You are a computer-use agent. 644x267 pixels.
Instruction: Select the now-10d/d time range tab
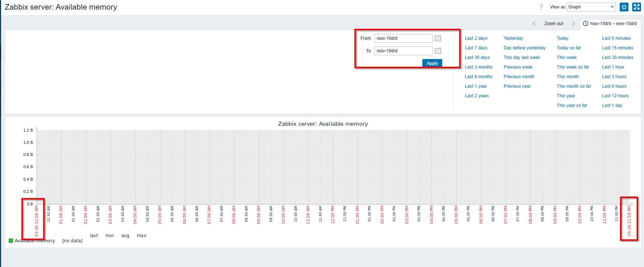(x=610, y=24)
